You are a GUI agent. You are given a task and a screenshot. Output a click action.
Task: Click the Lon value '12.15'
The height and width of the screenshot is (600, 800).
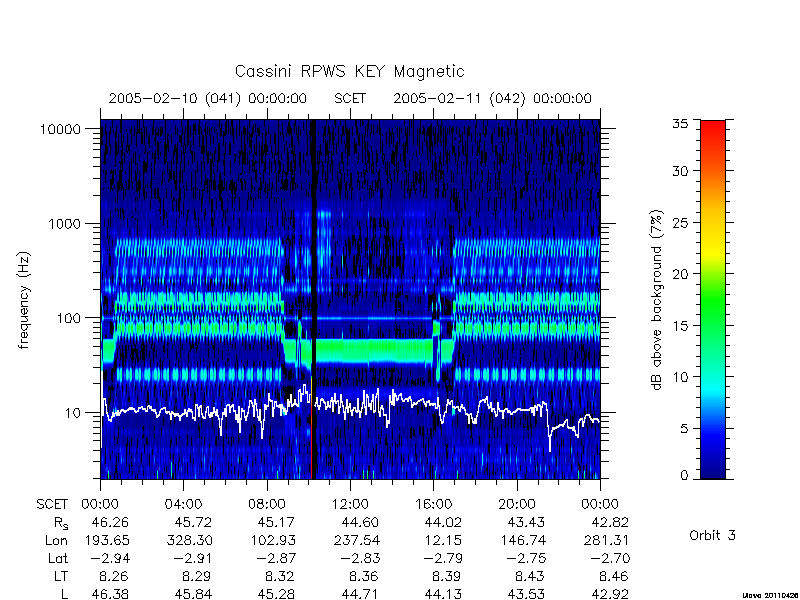tap(443, 540)
